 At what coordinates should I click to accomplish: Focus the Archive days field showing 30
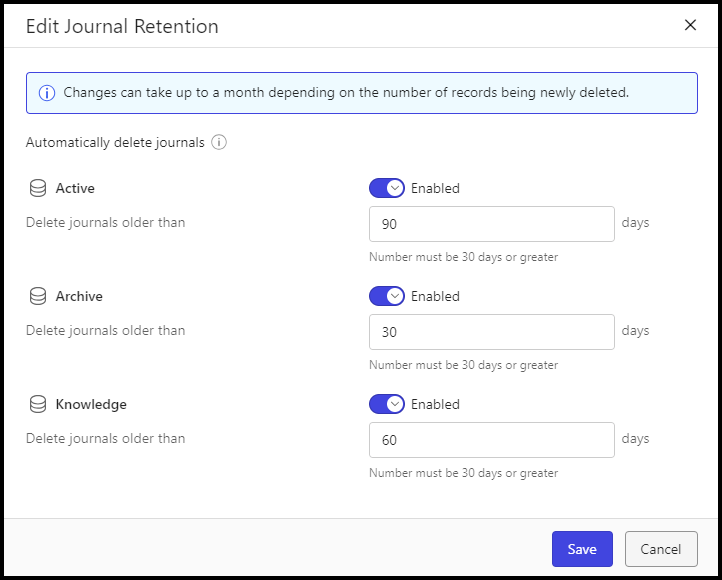[492, 332]
